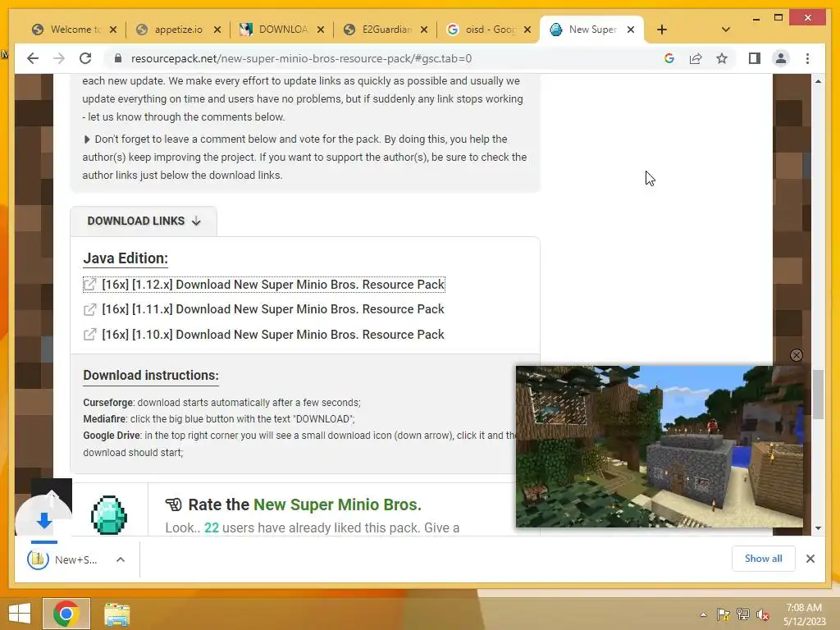The width and height of the screenshot is (840, 630).
Task: Click the DOWNLOAD LINKS tab header
Action: 144,221
